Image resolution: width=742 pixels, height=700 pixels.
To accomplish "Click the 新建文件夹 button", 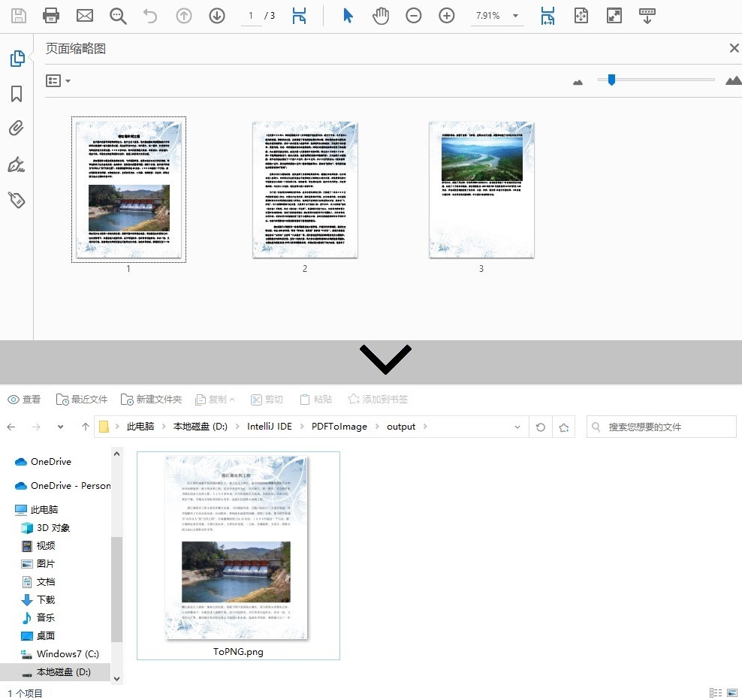I will pyautogui.click(x=152, y=400).
